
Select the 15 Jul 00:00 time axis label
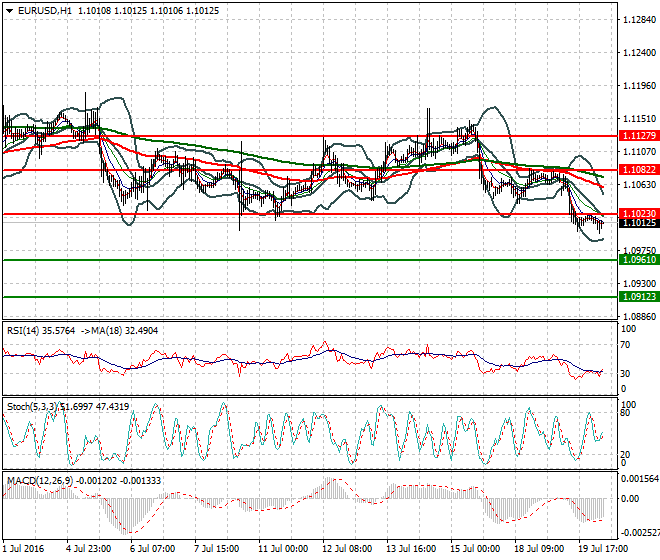pos(475,549)
